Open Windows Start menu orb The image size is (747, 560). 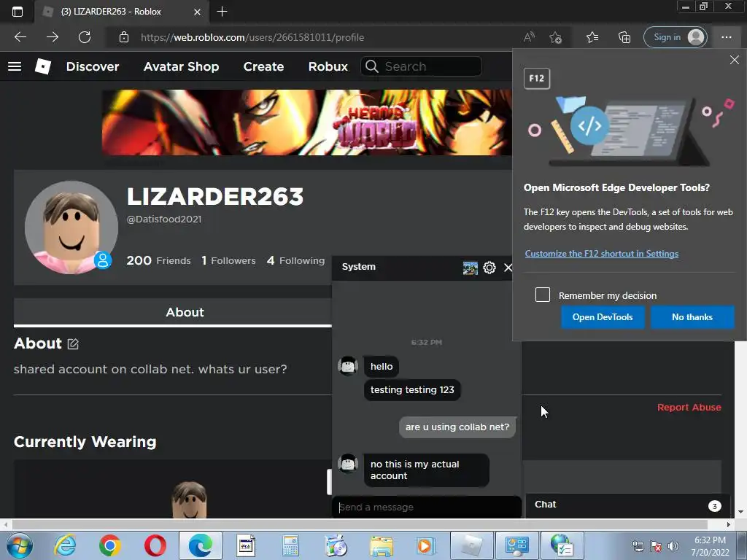click(19, 545)
